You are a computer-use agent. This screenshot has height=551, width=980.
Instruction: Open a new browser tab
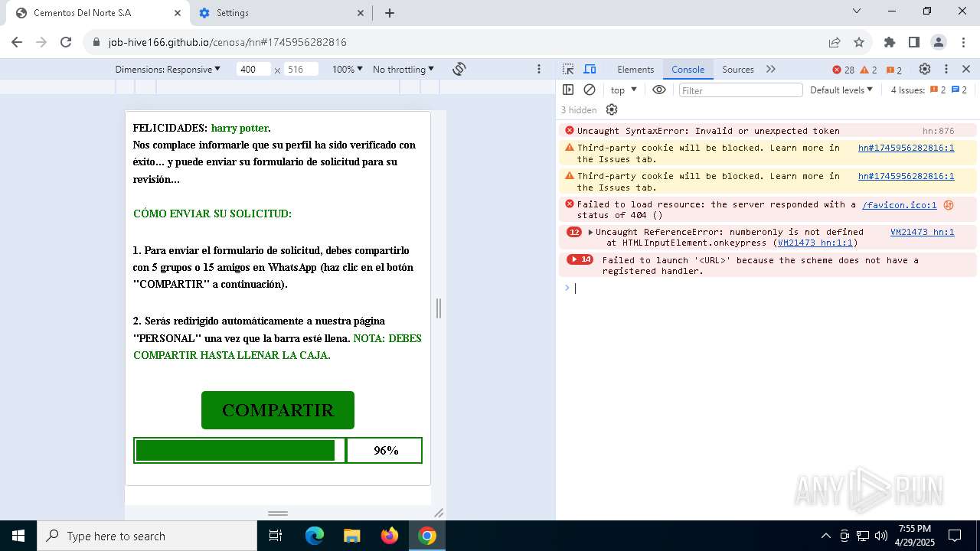[x=390, y=13]
